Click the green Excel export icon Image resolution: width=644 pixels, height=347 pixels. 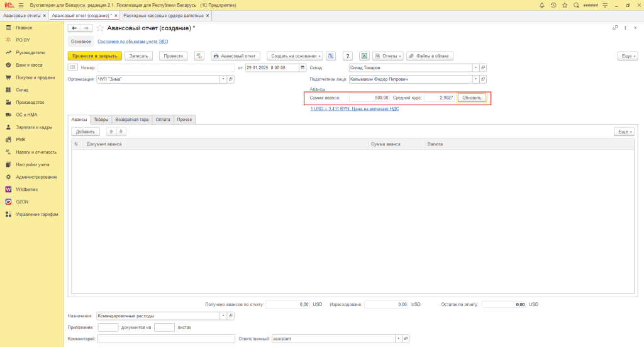coord(364,56)
